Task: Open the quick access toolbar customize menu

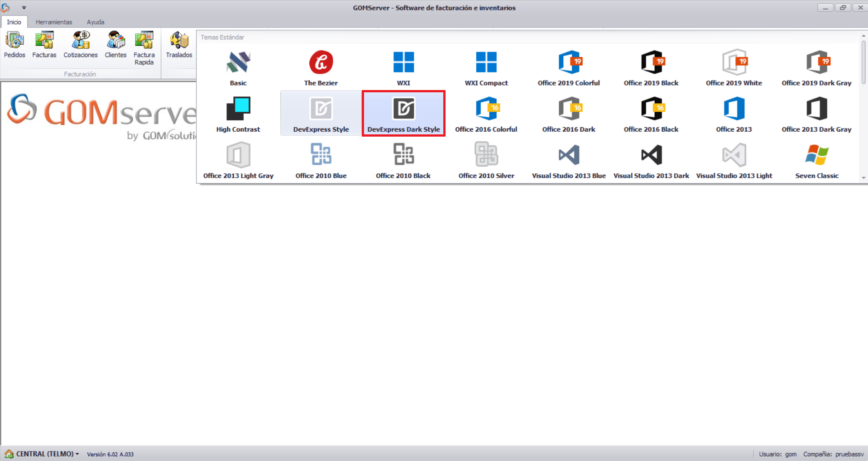Action: [24, 7]
